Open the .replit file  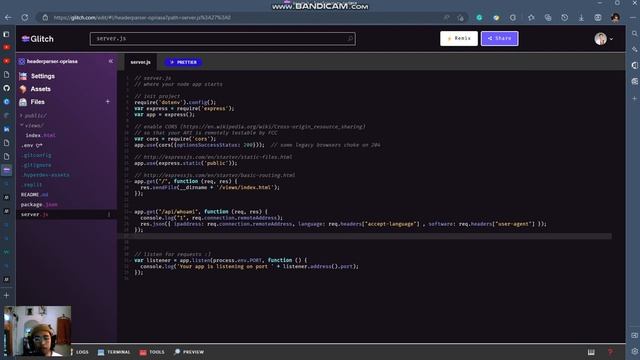click(x=32, y=184)
